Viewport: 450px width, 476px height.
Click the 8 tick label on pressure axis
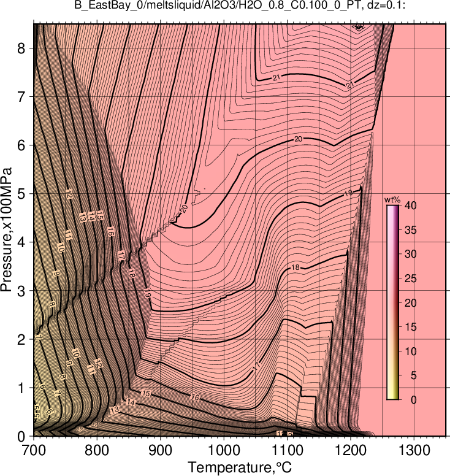pos(21,48)
